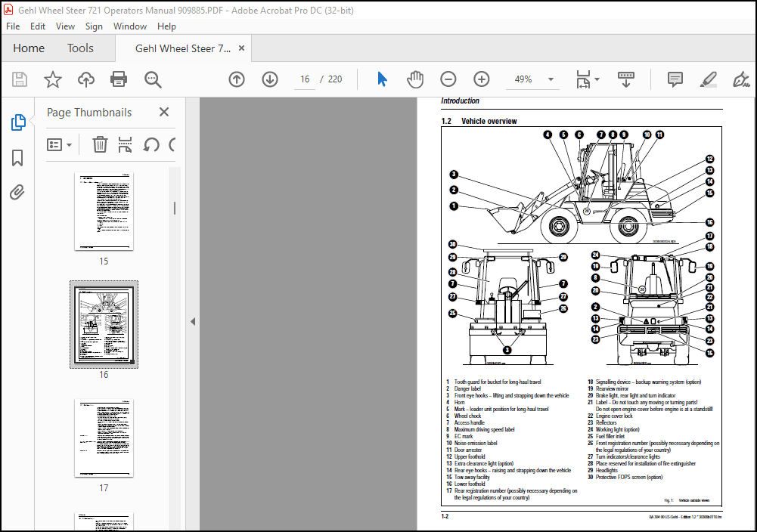Screen dimensions: 757x532
Task: Toggle the Page Thumbnails sidebar panel
Action: pos(18,122)
